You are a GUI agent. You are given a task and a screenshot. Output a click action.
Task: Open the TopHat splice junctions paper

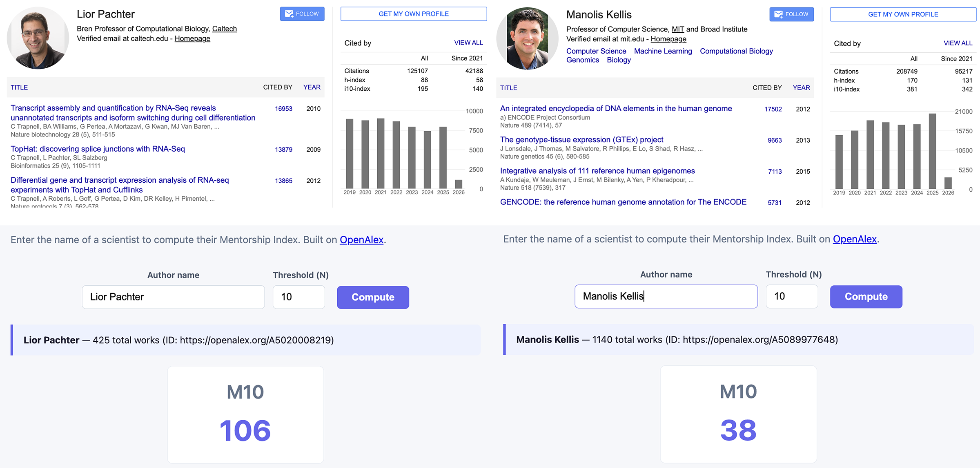(98, 149)
